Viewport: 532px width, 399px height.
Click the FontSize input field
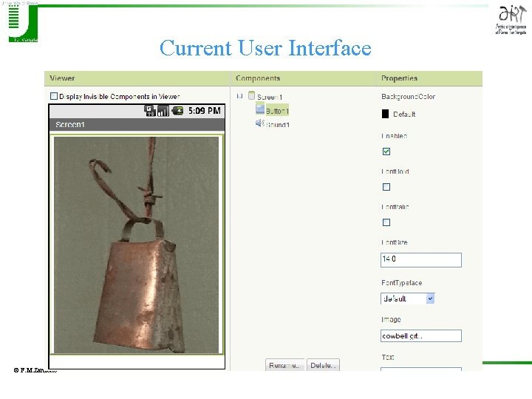coord(421,260)
